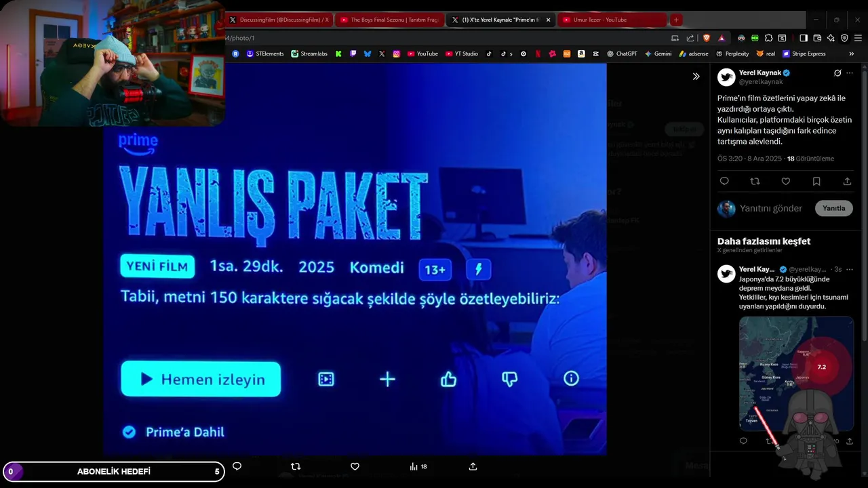Click the Brave Shields lion icon
Screen dimensions: 868x488
707,38
